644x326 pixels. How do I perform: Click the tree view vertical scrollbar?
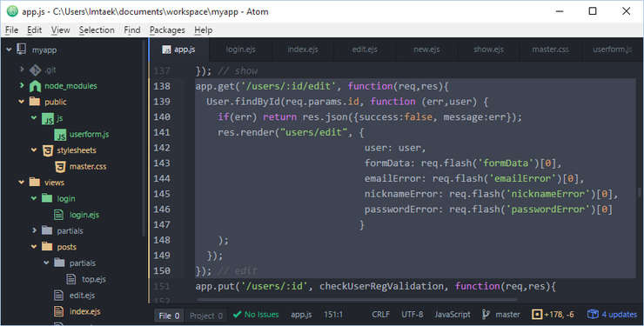tap(144, 138)
